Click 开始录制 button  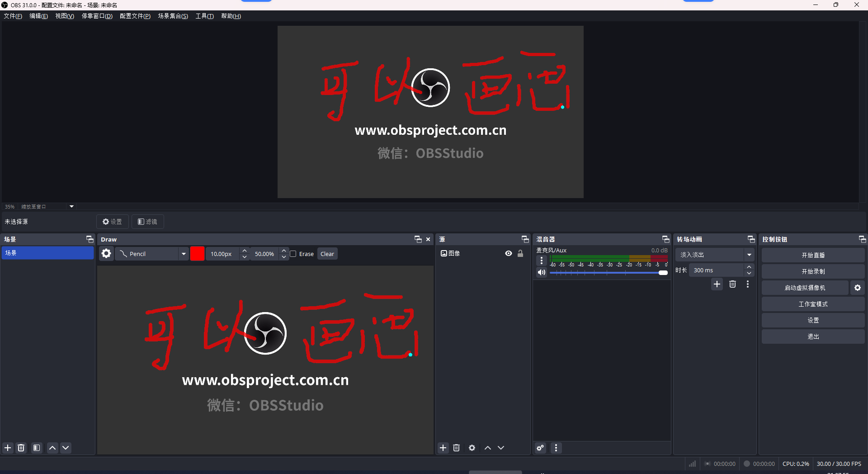pyautogui.click(x=813, y=271)
